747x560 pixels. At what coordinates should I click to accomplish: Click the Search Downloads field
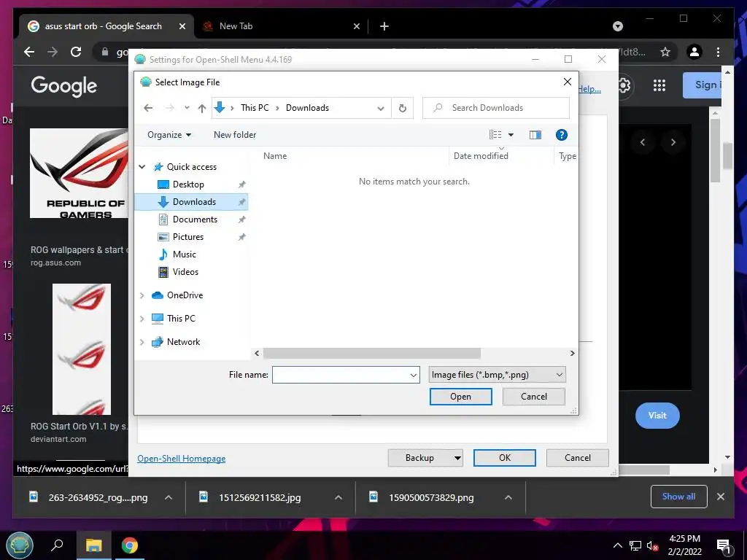496,108
